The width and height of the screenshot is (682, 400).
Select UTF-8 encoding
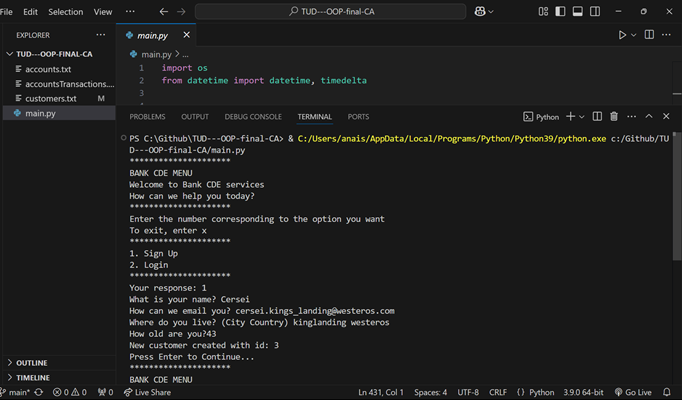click(x=468, y=392)
